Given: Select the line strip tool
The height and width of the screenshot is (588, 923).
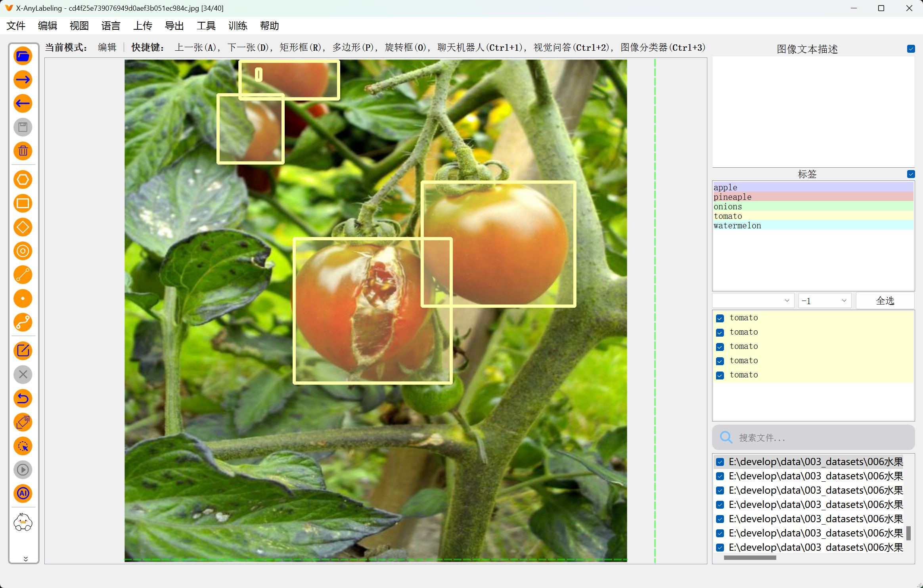Looking at the screenshot, I should pos(23,322).
